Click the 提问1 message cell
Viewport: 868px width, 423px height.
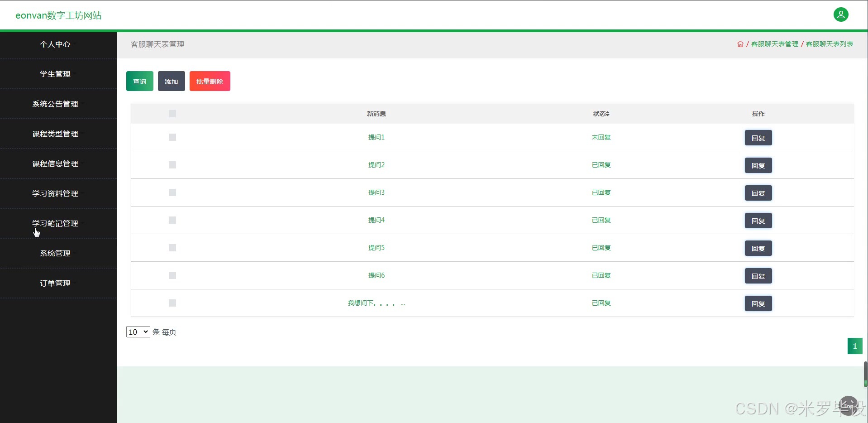coord(377,137)
